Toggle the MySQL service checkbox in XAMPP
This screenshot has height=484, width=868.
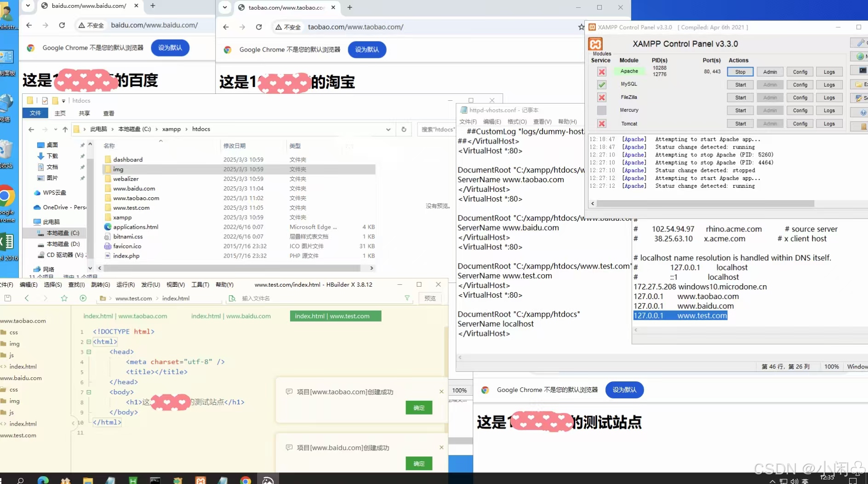point(601,85)
